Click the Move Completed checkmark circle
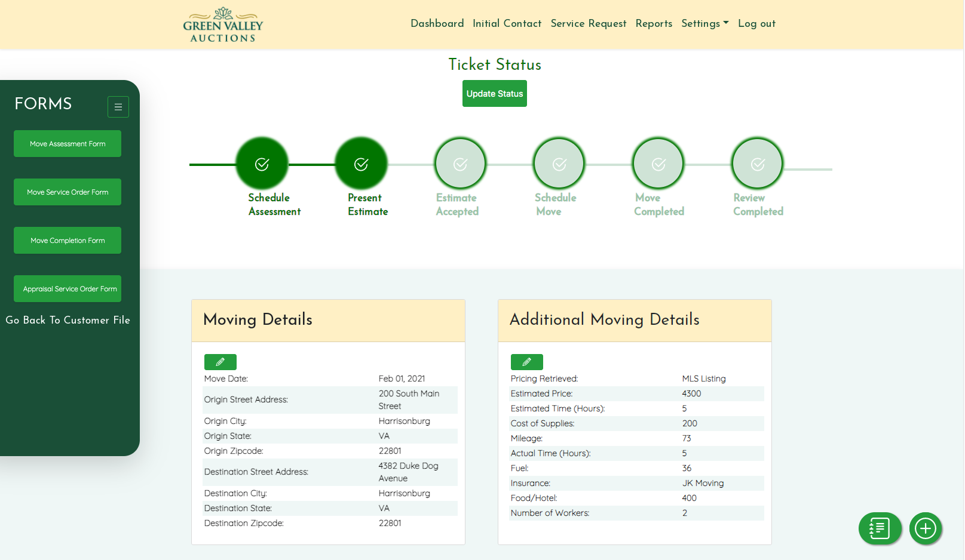 pos(658,164)
